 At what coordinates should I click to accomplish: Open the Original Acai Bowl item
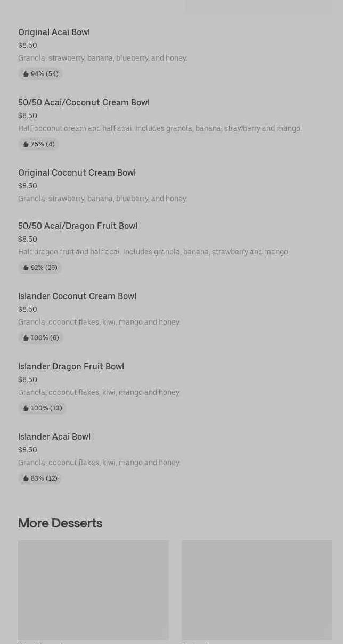click(54, 32)
